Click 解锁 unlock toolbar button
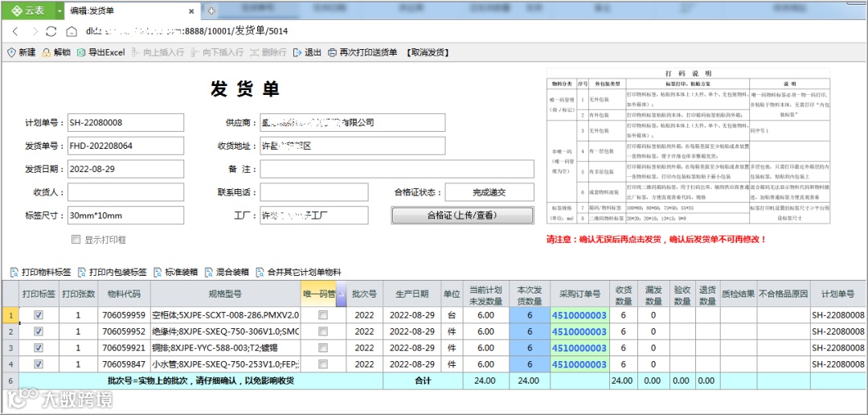This screenshot has height=415, width=868. (56, 52)
